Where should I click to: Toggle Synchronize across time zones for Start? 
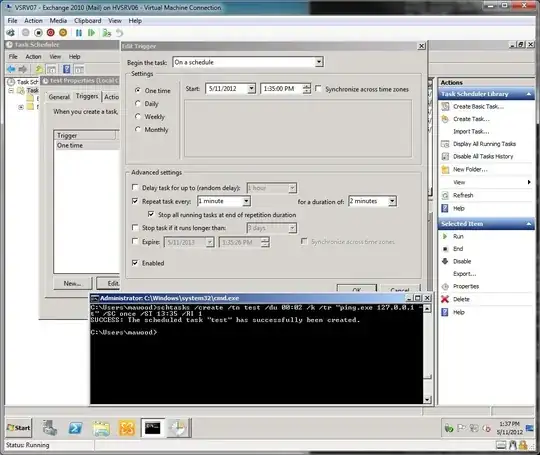tap(318, 89)
